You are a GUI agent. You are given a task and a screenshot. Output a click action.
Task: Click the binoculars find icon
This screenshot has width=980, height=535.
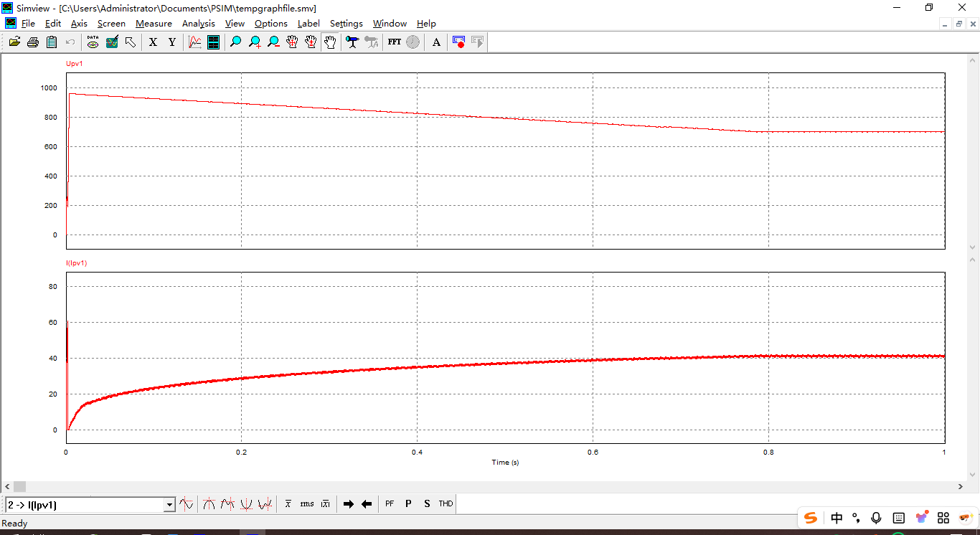tap(352, 42)
